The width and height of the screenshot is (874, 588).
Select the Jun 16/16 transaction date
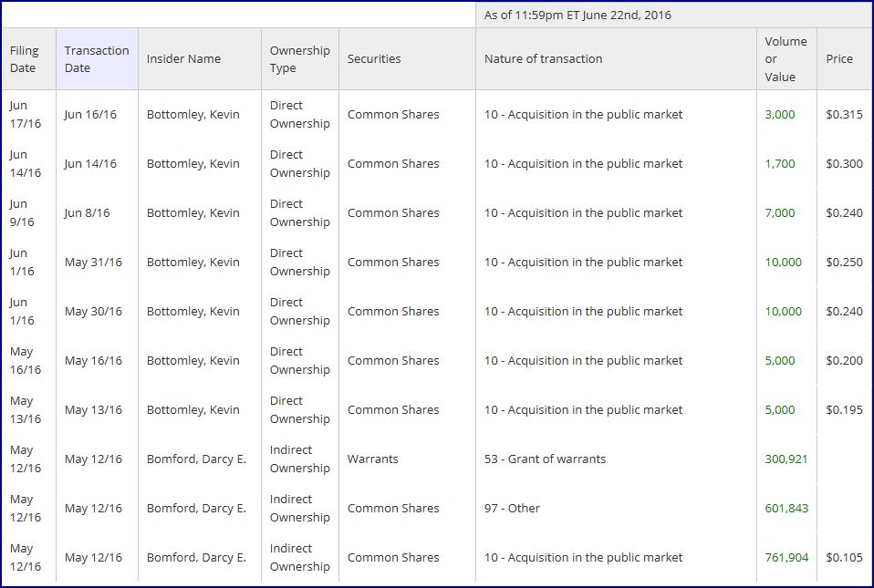pyautogui.click(x=90, y=115)
